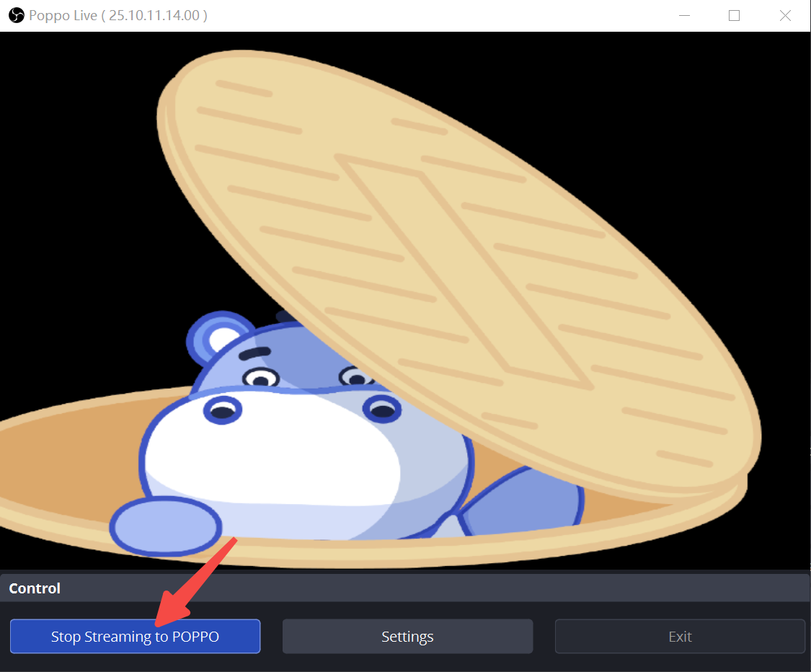
Task: Click Stop Streaming to POPPO button
Action: [135, 636]
